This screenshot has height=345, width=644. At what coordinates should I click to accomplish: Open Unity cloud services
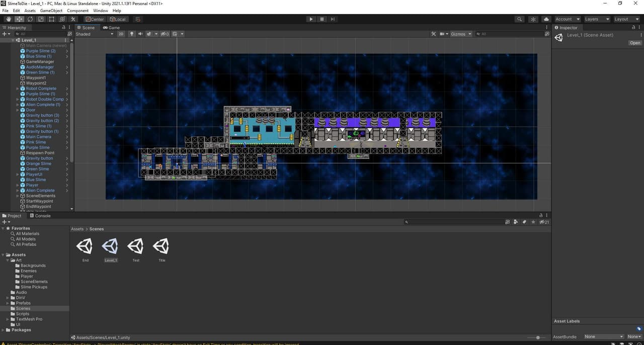click(546, 19)
